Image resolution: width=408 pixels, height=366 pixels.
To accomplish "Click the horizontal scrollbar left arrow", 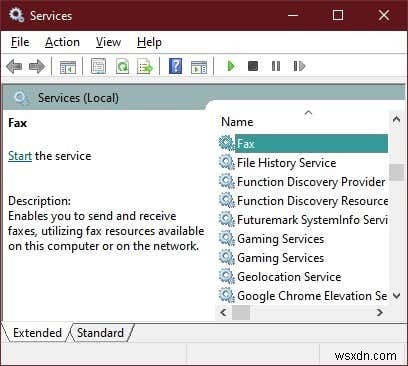I will coord(224,312).
